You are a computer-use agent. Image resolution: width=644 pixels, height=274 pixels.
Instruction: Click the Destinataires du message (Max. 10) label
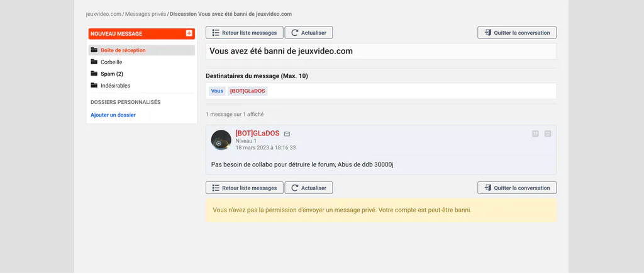tap(257, 76)
